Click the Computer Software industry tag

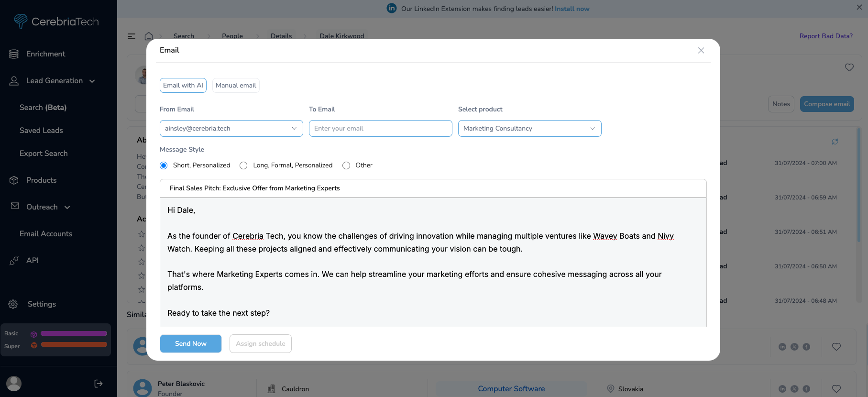pos(511,389)
